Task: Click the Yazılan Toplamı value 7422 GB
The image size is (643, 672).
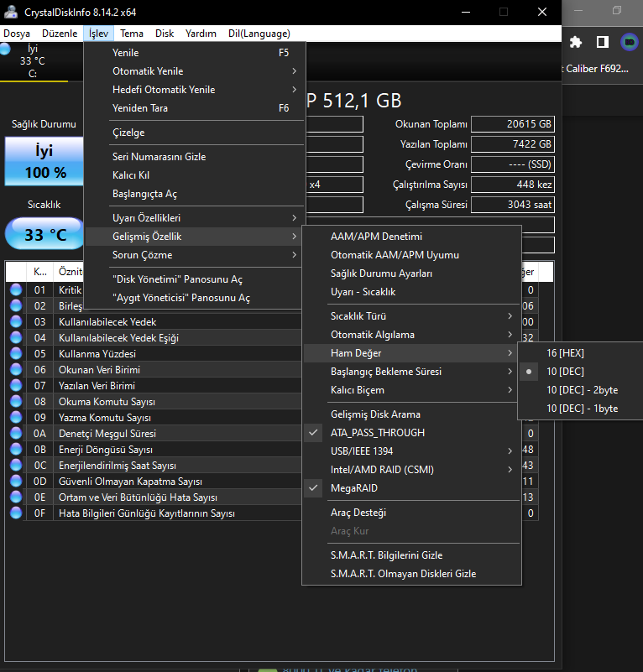Action: coord(513,144)
